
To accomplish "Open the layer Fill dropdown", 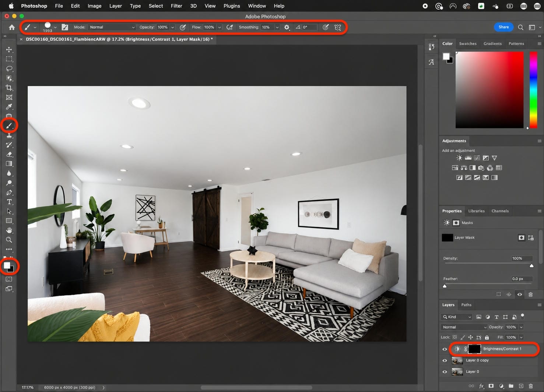I will 521,337.
